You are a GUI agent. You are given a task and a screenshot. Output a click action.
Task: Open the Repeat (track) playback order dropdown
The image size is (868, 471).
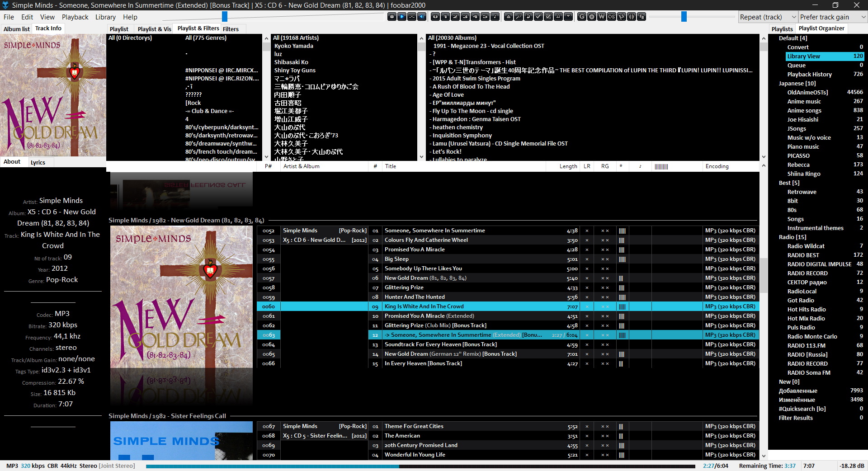click(767, 17)
